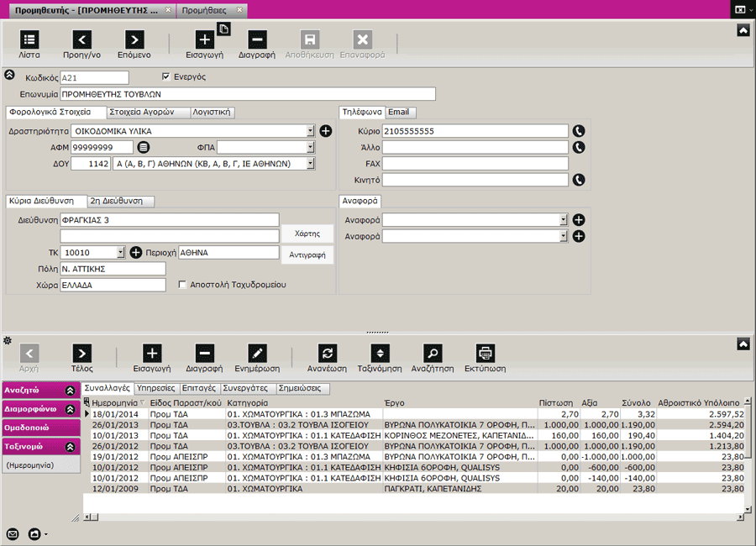This screenshot has width=756, height=546.
Task: Open the ΤΚ 10010 dropdown
Action: pos(120,252)
